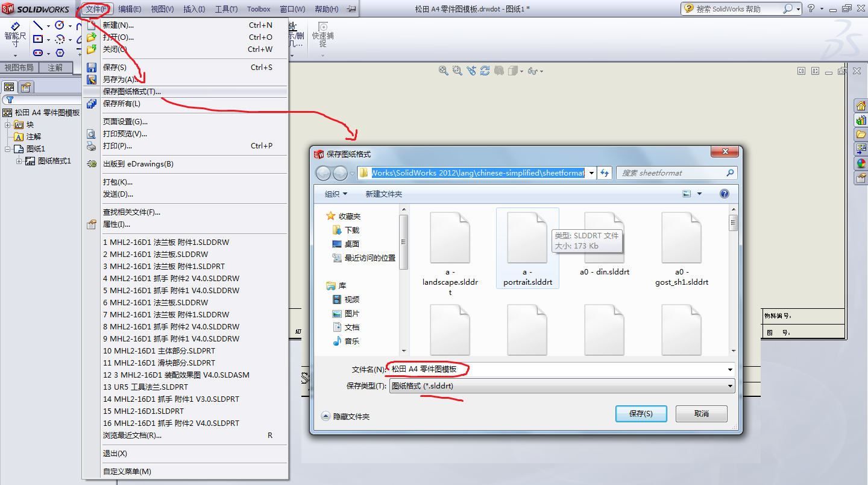Open the 视图(V) menu

tap(162, 9)
